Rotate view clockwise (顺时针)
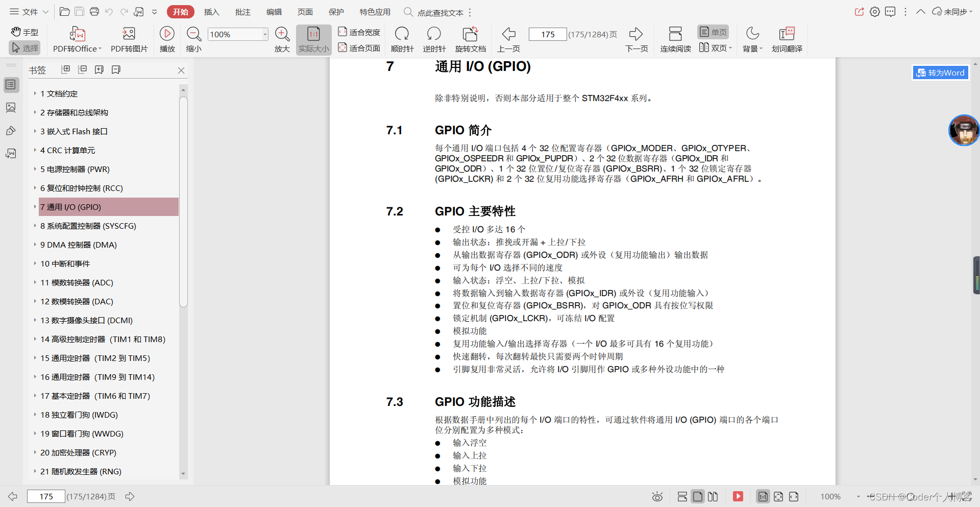 click(402, 40)
